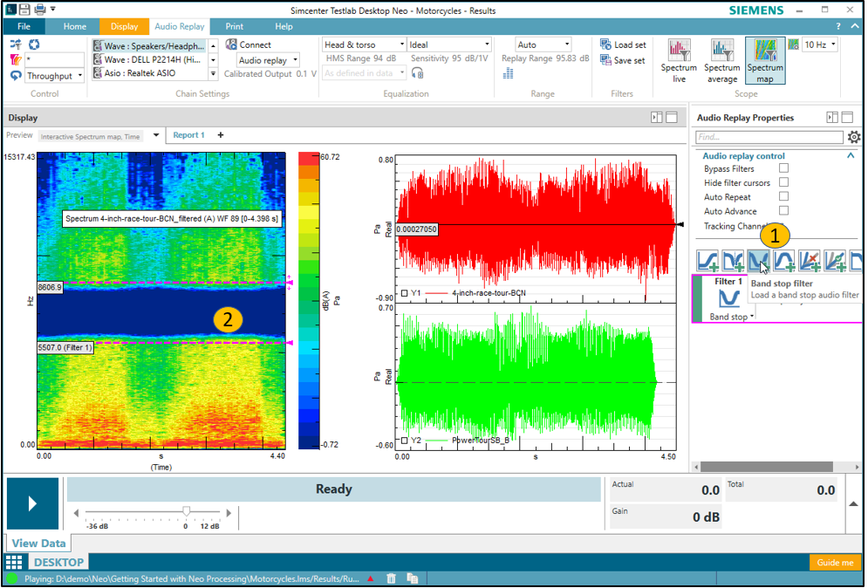Enable the Bypass Filters checkbox
868x588 pixels.
click(x=783, y=168)
